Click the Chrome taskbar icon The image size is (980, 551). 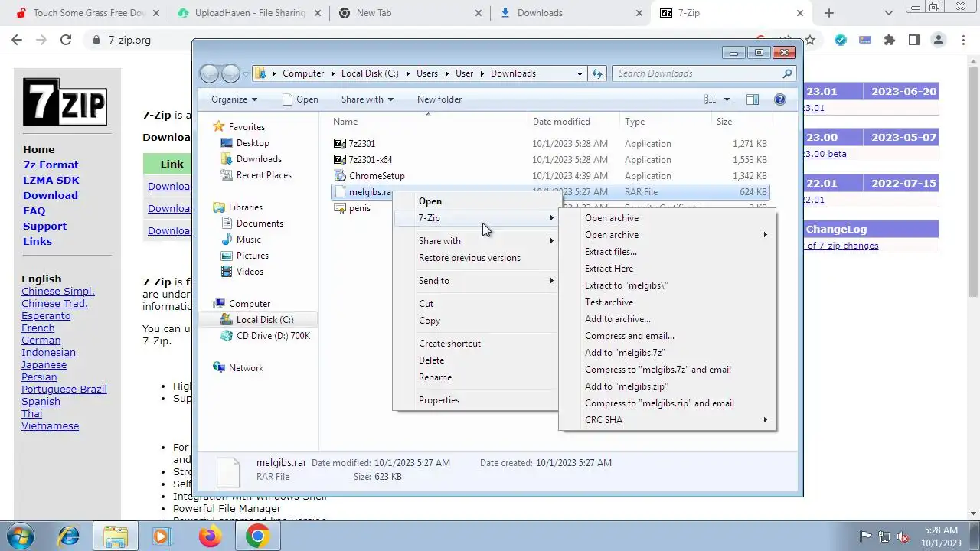[x=257, y=536]
